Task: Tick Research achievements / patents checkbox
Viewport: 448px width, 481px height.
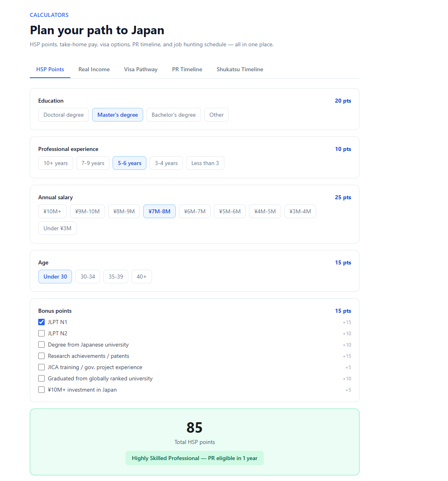Action: 41,356
